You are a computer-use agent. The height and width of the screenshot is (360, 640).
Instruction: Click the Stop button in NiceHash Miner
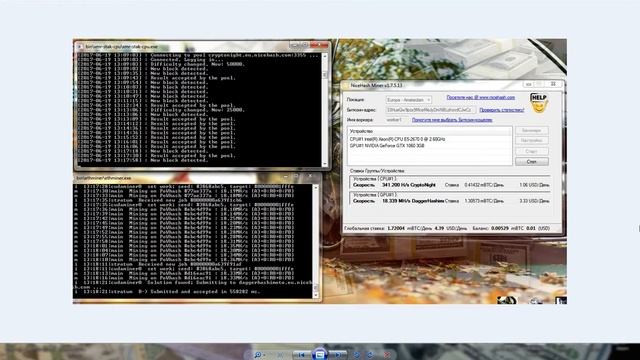coord(531,162)
